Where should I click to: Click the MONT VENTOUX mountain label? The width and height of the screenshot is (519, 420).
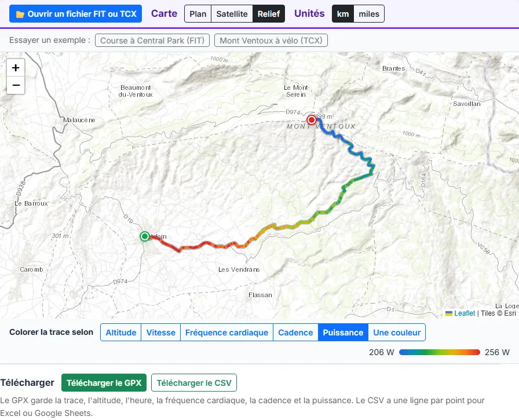coord(321,126)
